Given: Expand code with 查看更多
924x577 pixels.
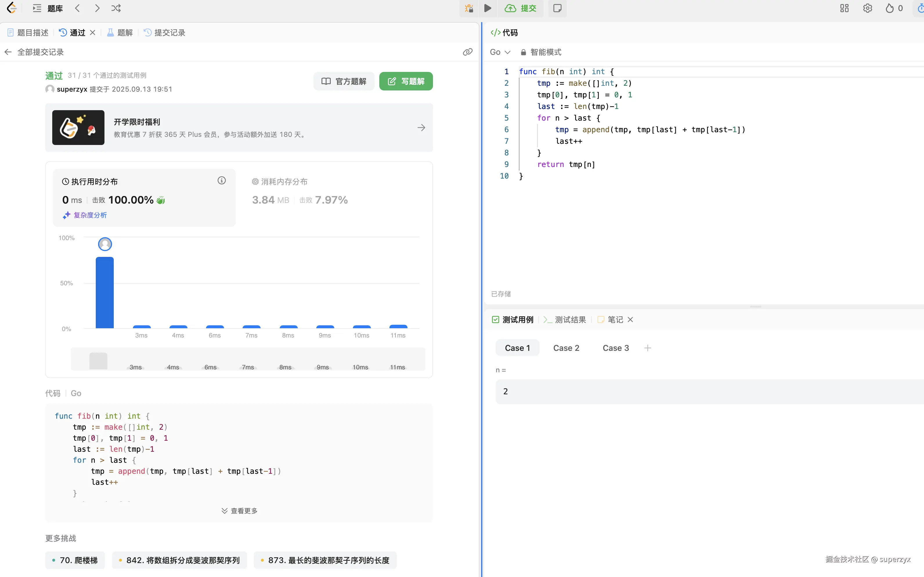Looking at the screenshot, I should [239, 511].
